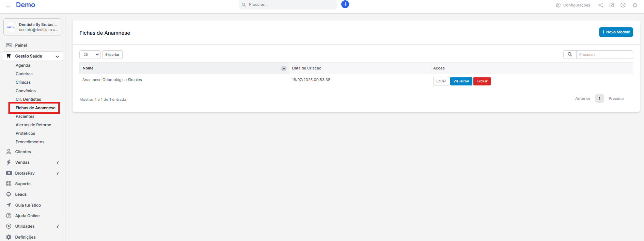644x241 pixels.
Task: Click the clock timer icon in header
Action: [623, 5]
